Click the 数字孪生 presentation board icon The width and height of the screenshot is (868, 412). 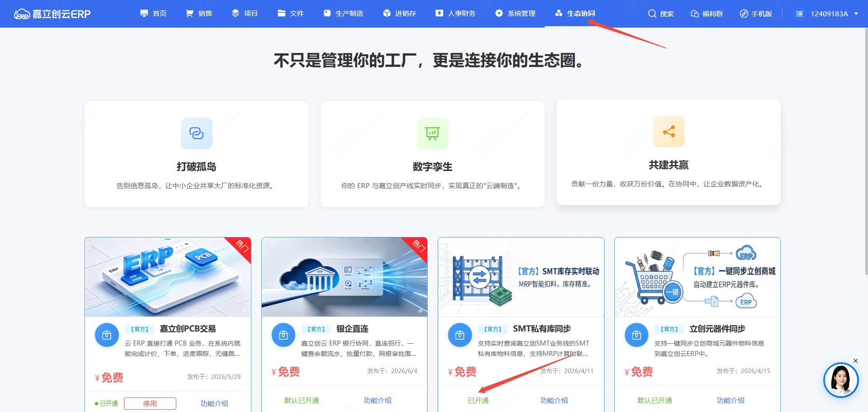tap(433, 133)
